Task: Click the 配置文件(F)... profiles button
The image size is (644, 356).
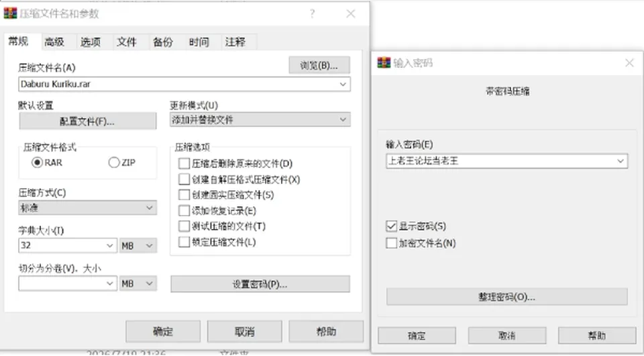Action: pyautogui.click(x=87, y=122)
